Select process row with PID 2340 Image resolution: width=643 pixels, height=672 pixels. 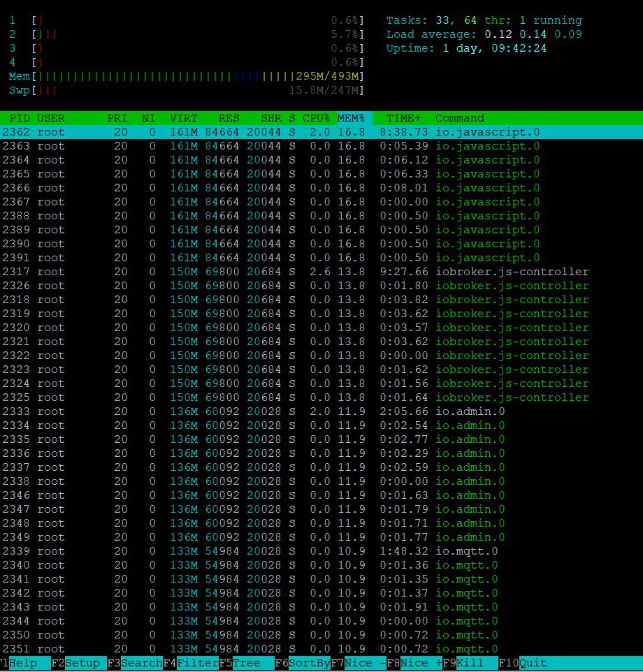tap(321, 565)
